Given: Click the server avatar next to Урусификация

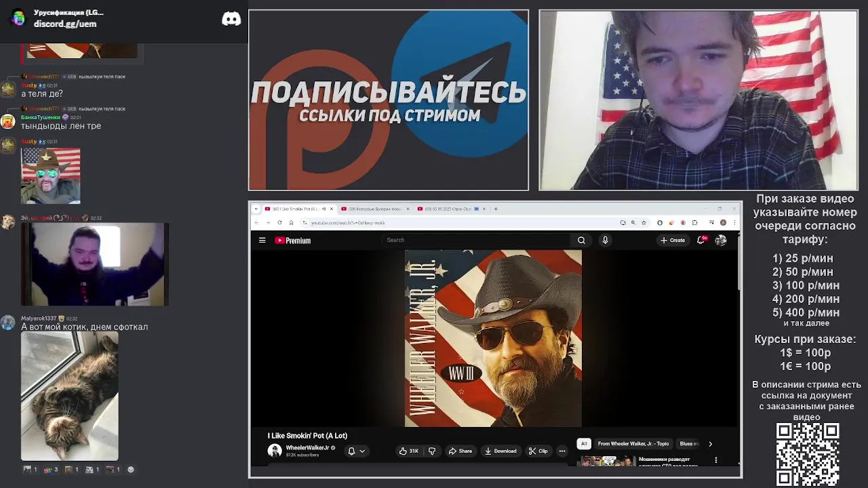Looking at the screenshot, I should pyautogui.click(x=19, y=18).
